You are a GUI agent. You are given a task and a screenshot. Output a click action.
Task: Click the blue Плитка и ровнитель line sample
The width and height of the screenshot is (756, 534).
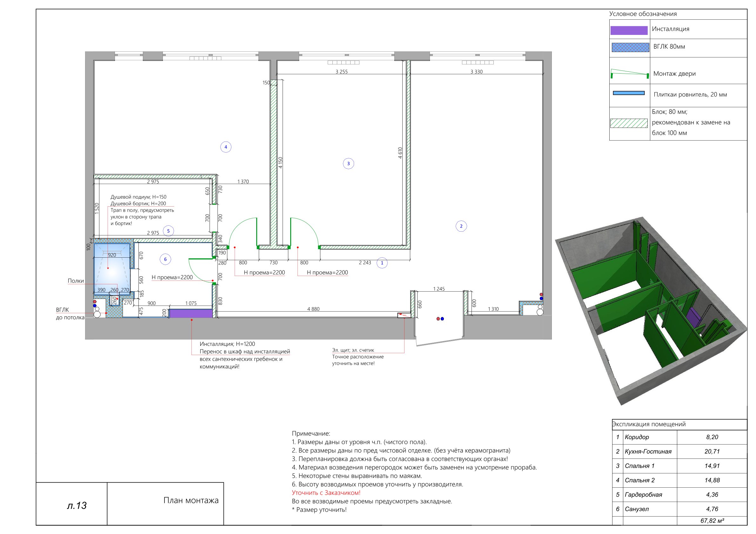tap(629, 93)
